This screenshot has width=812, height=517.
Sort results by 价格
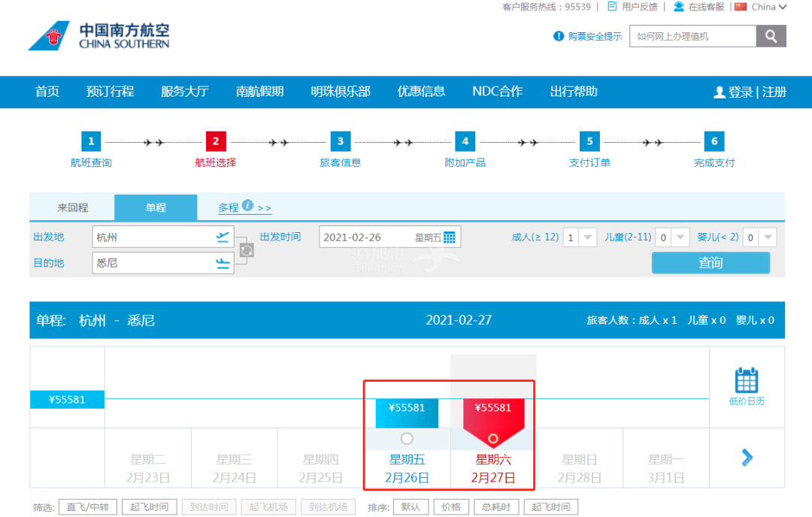coord(451,507)
